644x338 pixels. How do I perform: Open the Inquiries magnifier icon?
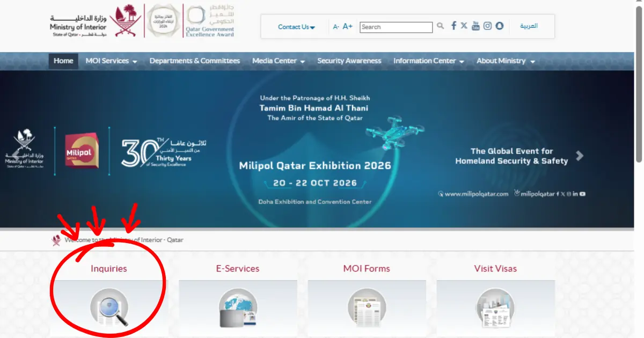(109, 307)
